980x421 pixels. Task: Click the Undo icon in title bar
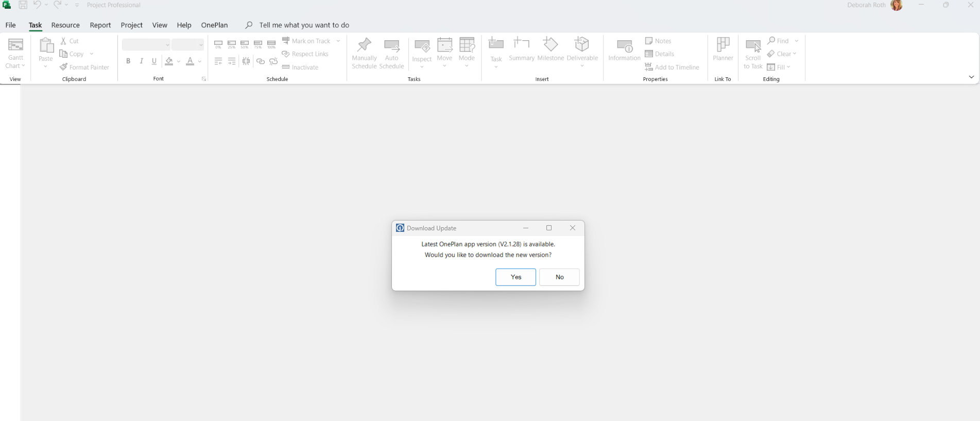pyautogui.click(x=37, y=5)
